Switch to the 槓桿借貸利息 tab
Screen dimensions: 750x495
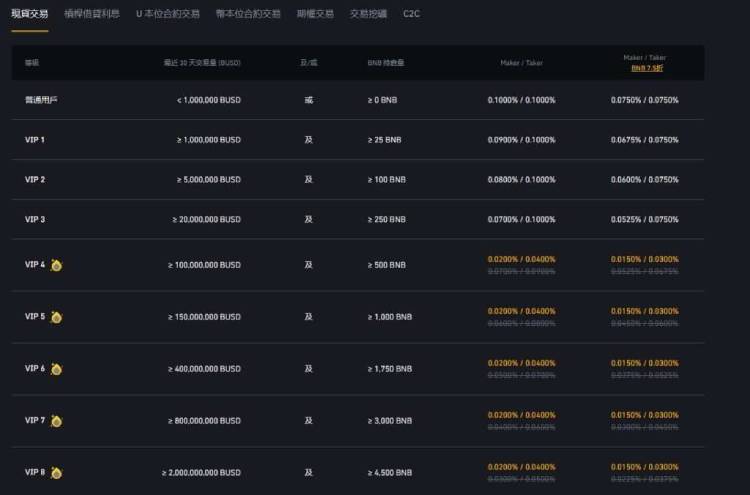pyautogui.click(x=92, y=14)
